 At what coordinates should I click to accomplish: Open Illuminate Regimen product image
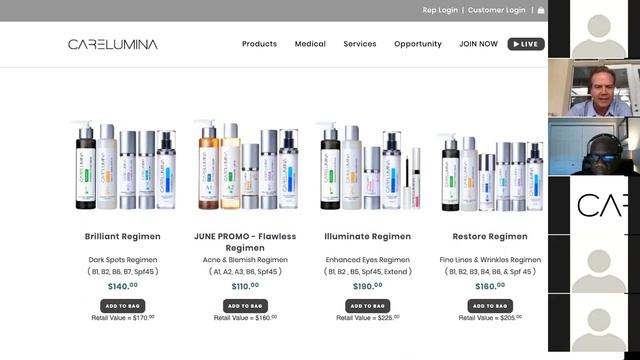click(368, 166)
